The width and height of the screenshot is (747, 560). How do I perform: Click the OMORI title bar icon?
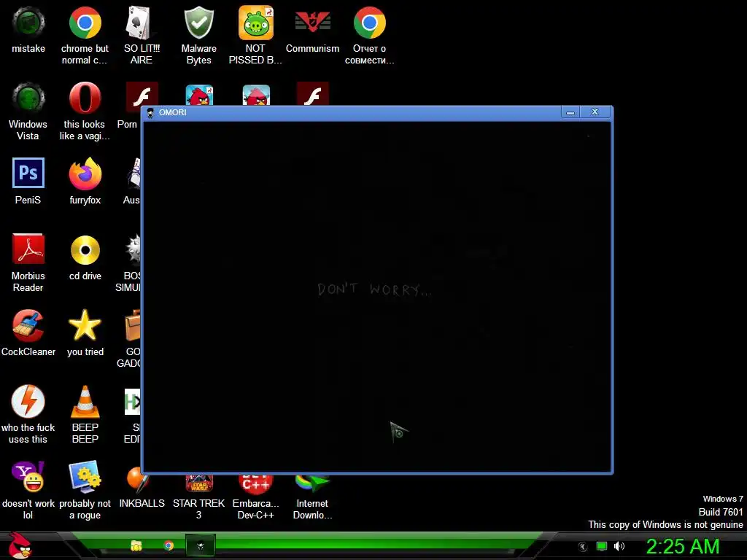pyautogui.click(x=150, y=113)
